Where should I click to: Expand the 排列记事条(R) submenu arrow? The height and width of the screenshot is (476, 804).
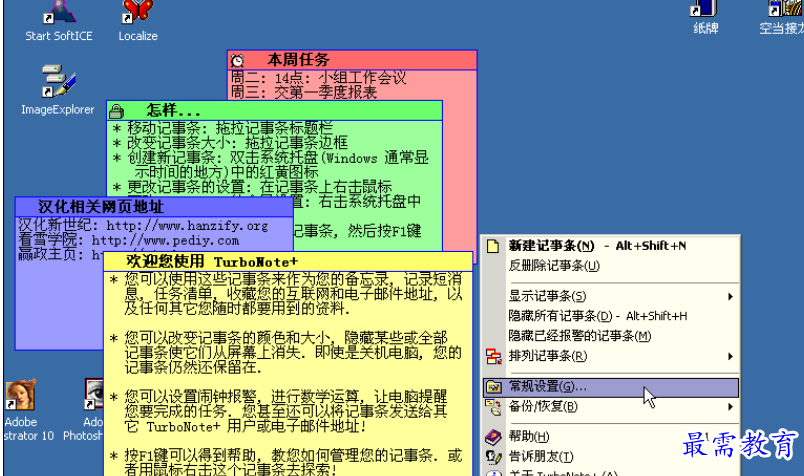click(730, 356)
